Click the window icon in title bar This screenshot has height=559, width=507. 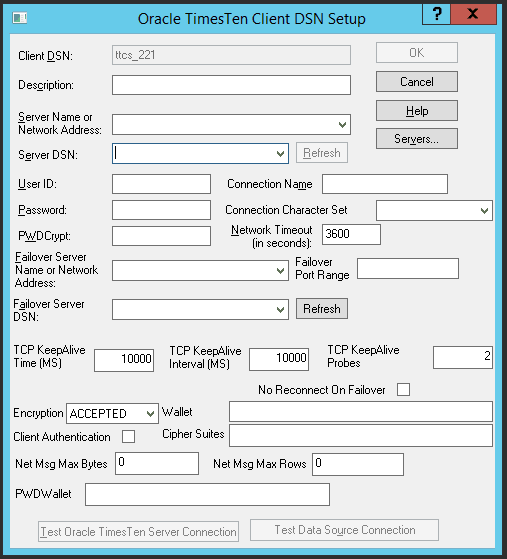20,18
